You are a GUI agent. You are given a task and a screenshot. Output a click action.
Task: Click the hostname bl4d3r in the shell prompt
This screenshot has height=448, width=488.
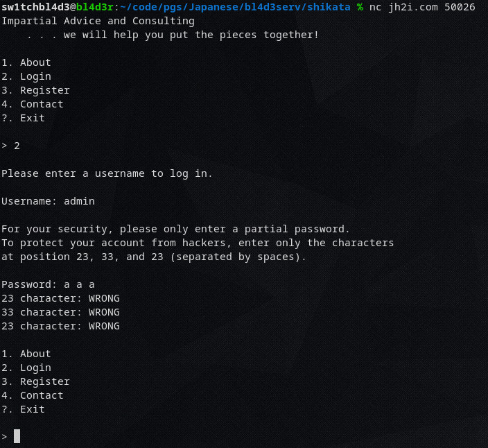tap(94, 7)
